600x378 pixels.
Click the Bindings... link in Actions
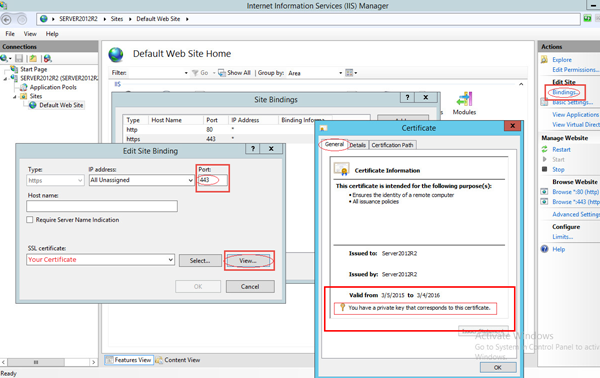[x=564, y=92]
